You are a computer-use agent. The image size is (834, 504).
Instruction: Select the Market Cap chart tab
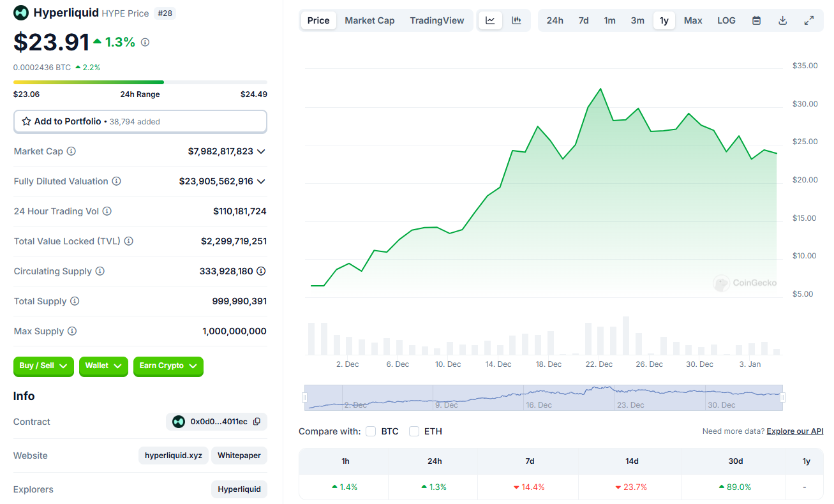pyautogui.click(x=369, y=20)
